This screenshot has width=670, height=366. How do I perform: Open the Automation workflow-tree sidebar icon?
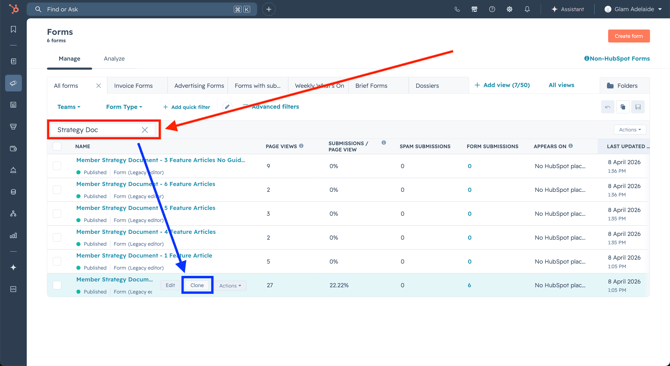(x=13, y=214)
